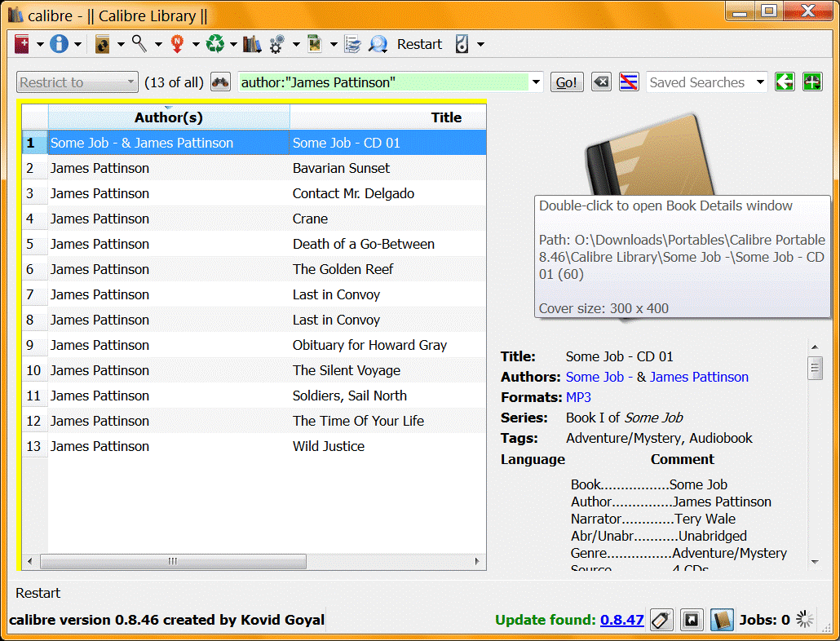Expand the Fetch news dropdown arrow
Screen dimensions: 840x641
pos(196,45)
